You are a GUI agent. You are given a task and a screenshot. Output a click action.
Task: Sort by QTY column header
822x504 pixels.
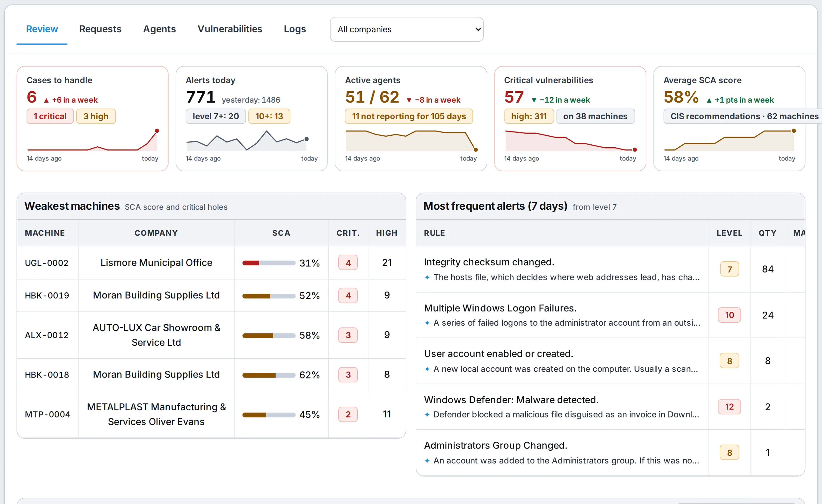767,233
